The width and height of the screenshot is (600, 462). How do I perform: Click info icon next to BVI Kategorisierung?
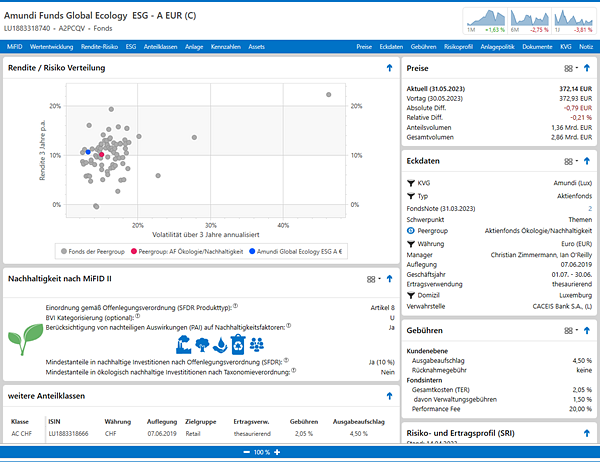(137, 316)
